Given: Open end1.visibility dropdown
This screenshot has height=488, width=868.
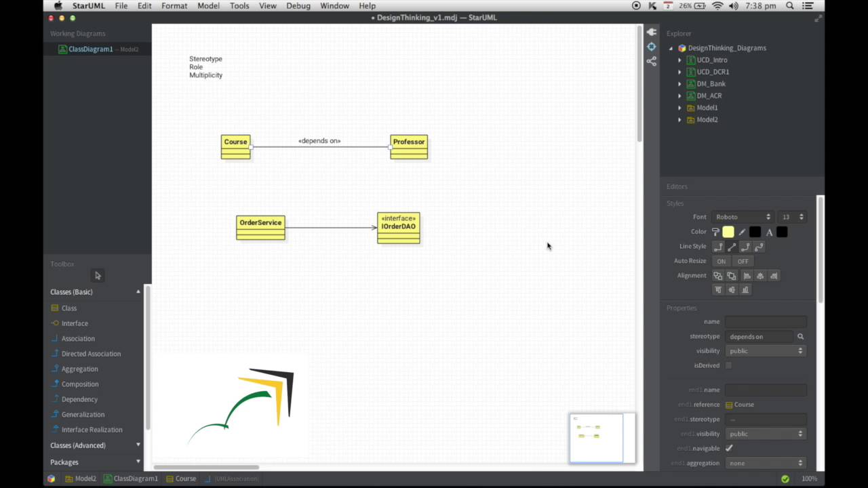Looking at the screenshot, I should (766, 434).
